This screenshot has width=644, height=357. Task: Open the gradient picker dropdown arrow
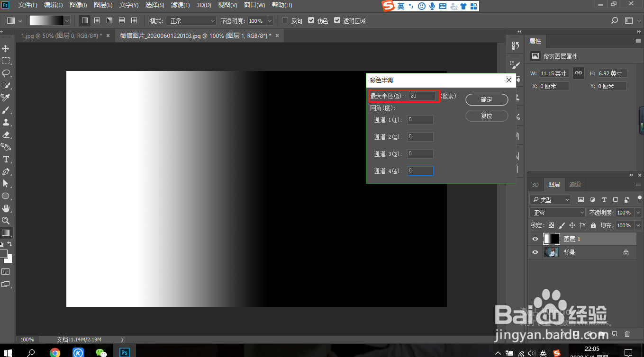tap(67, 21)
